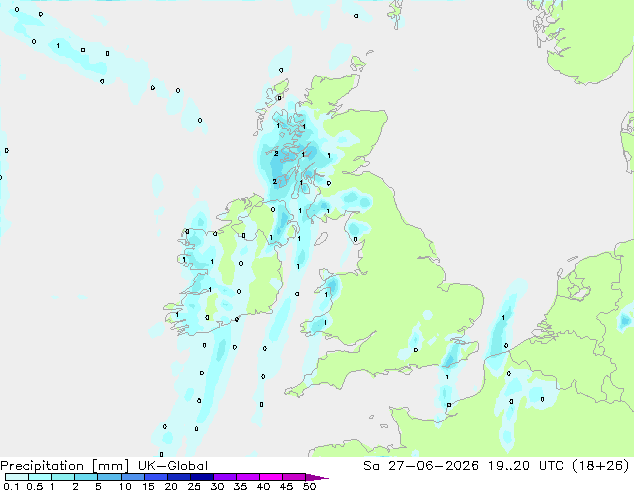Select the 'UK-Global' model label
This screenshot has height=490, width=634.
tap(173, 466)
